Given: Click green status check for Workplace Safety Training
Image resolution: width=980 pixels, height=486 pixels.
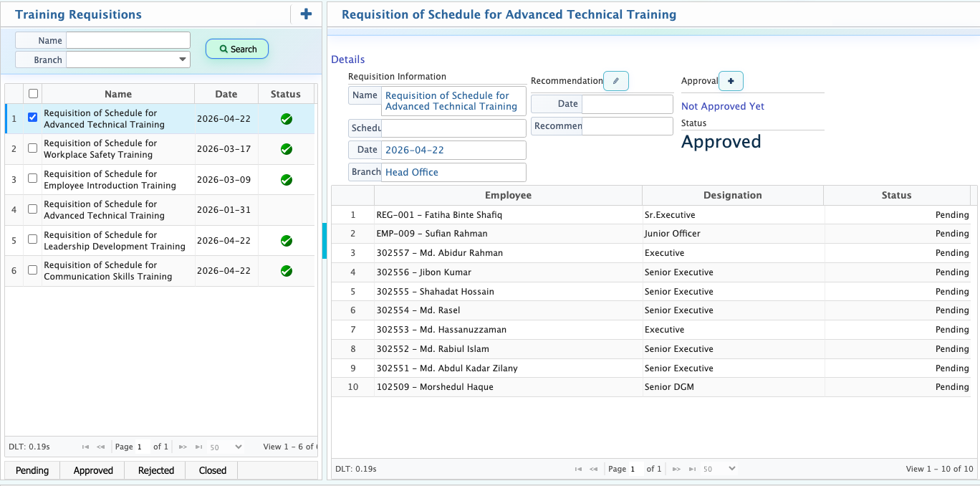Looking at the screenshot, I should pos(287,149).
